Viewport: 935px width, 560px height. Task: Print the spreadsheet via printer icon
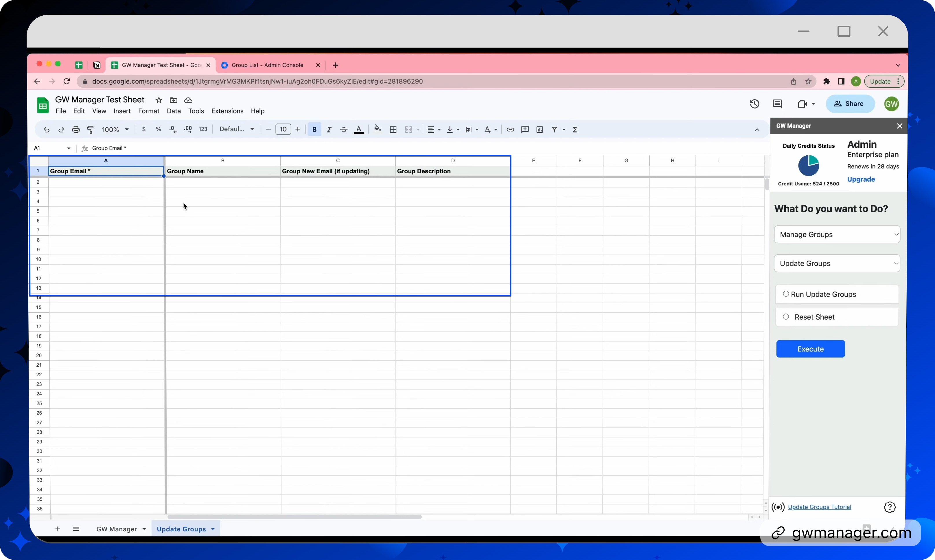(x=76, y=129)
